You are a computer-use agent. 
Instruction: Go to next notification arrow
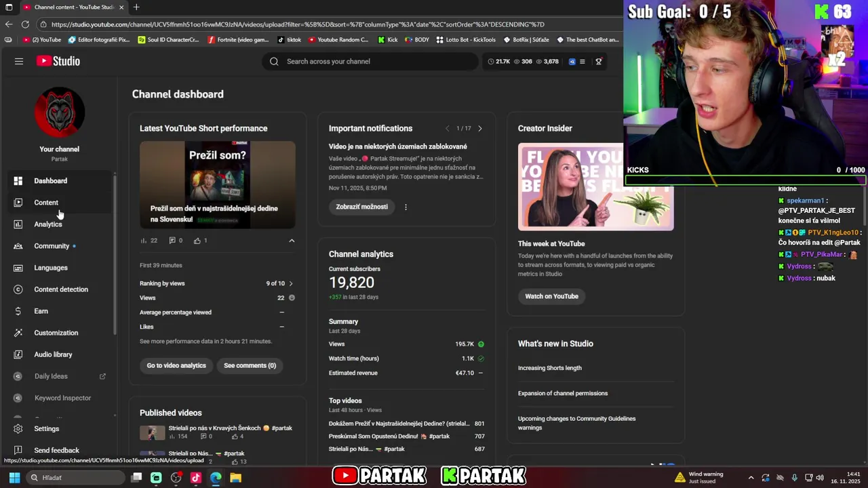point(480,128)
